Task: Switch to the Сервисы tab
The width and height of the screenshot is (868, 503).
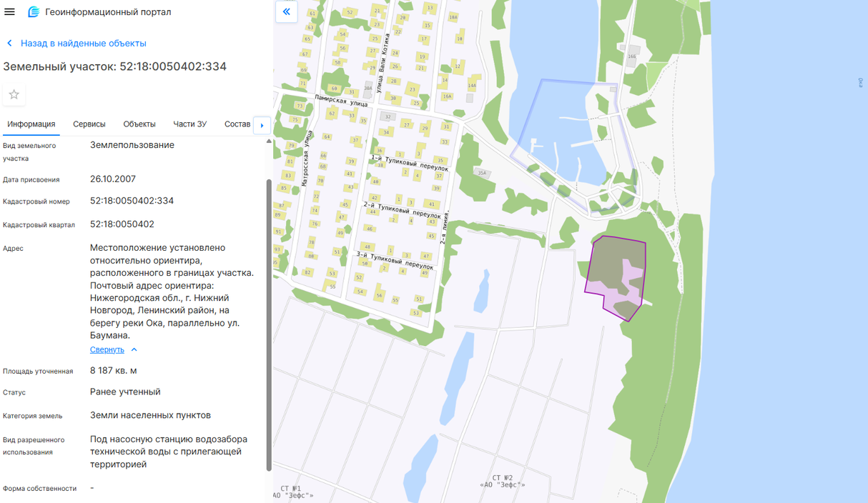Action: [x=89, y=124]
